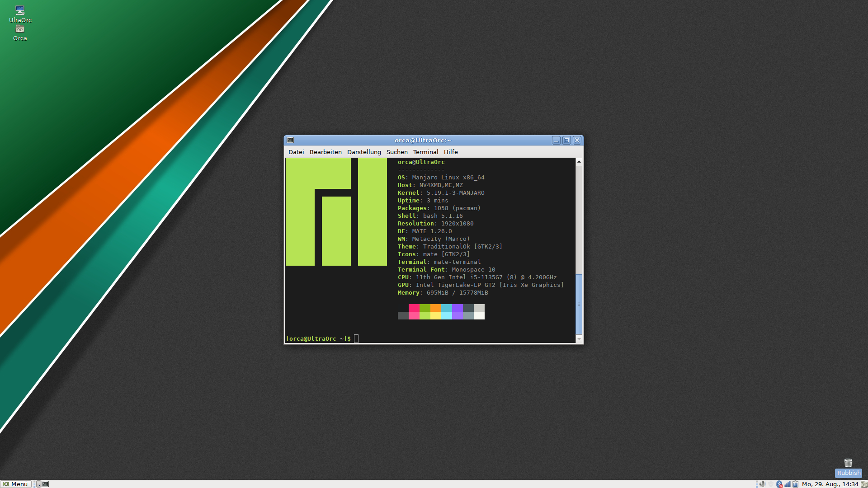This screenshot has height=488, width=868.
Task: Close the orca@UltraOrc terminal window
Action: click(577, 140)
